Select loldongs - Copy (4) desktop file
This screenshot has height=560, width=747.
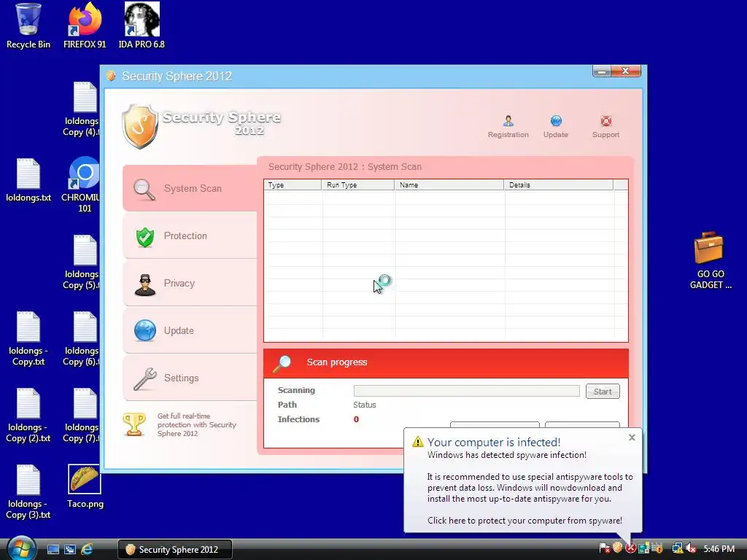82,109
